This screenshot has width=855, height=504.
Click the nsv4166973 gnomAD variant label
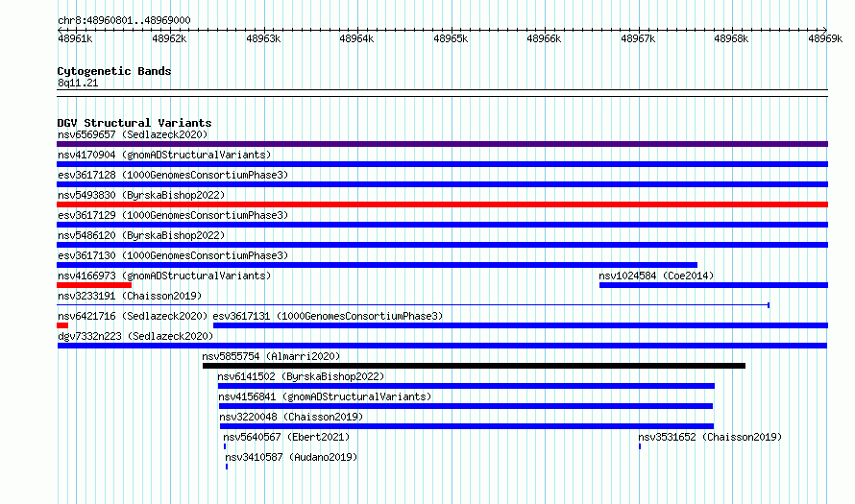[x=164, y=276]
